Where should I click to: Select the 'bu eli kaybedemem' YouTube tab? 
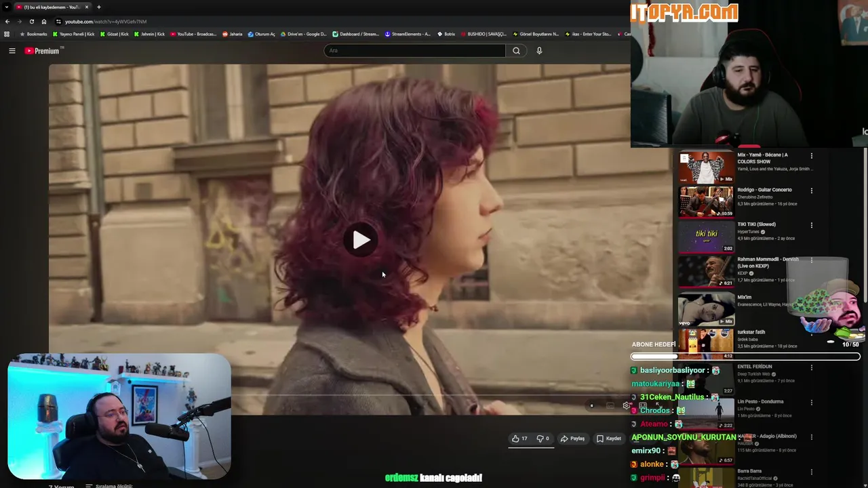(53, 7)
